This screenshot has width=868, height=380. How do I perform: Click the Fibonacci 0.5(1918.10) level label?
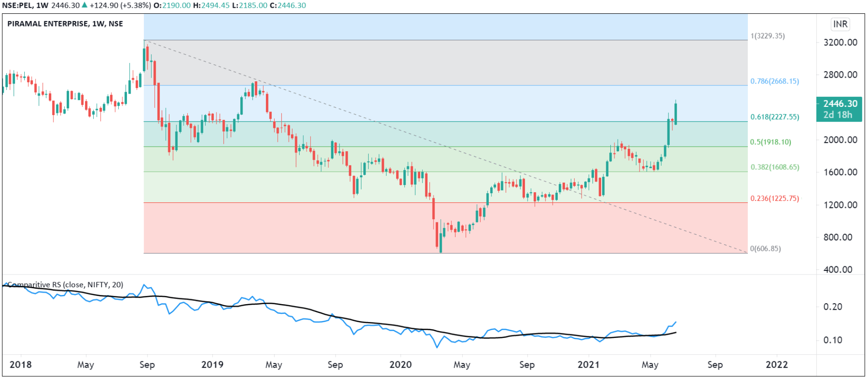771,142
